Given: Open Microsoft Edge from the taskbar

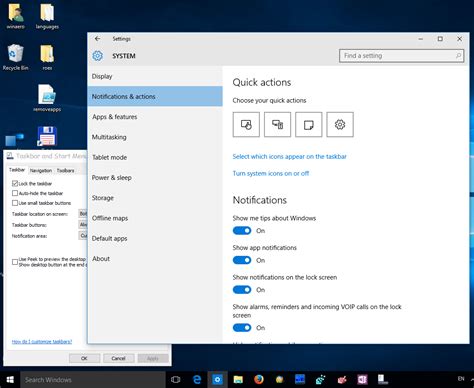Looking at the screenshot, I should click(197, 379).
